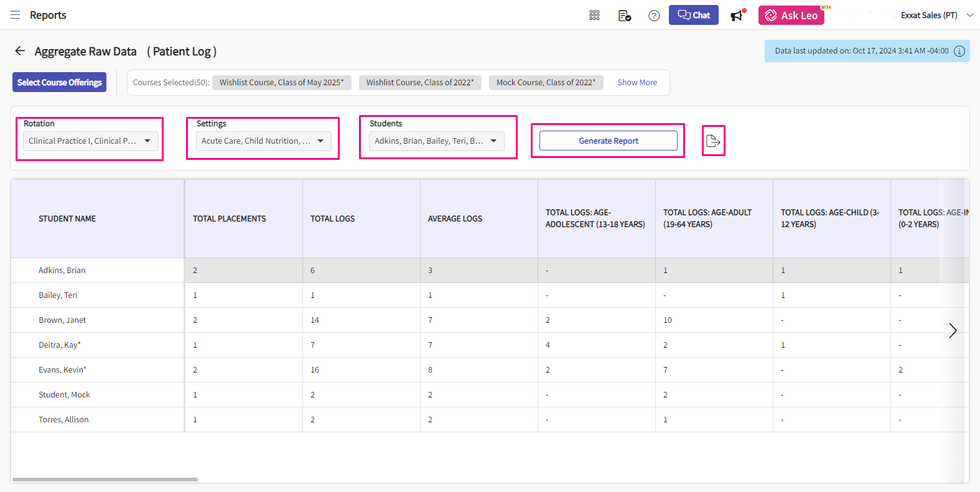The image size is (980, 492).
Task: Select the Brown, Janet student row
Action: tap(62, 320)
